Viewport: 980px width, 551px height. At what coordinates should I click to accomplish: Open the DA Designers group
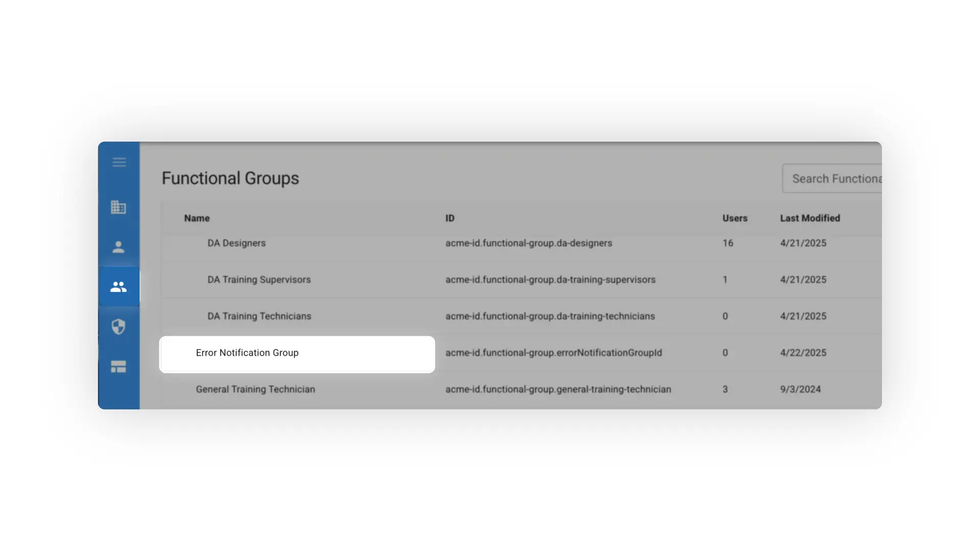pyautogui.click(x=236, y=243)
